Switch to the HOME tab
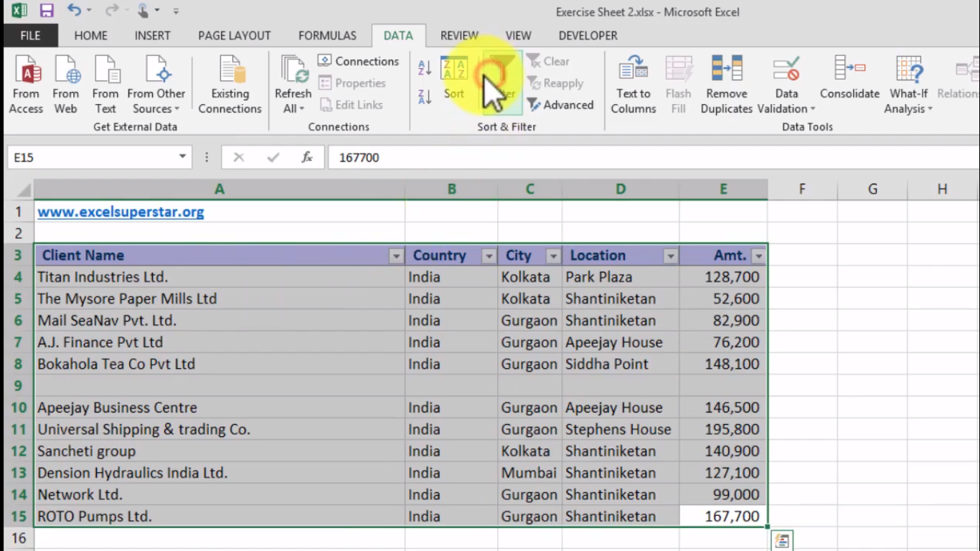The image size is (980, 551). [91, 35]
